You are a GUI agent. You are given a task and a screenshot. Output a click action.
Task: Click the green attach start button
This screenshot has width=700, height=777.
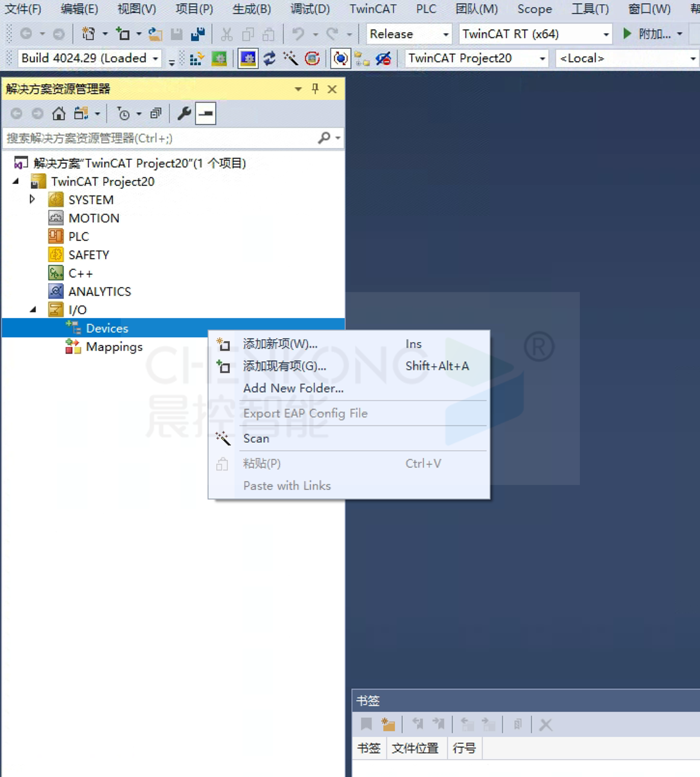click(628, 34)
